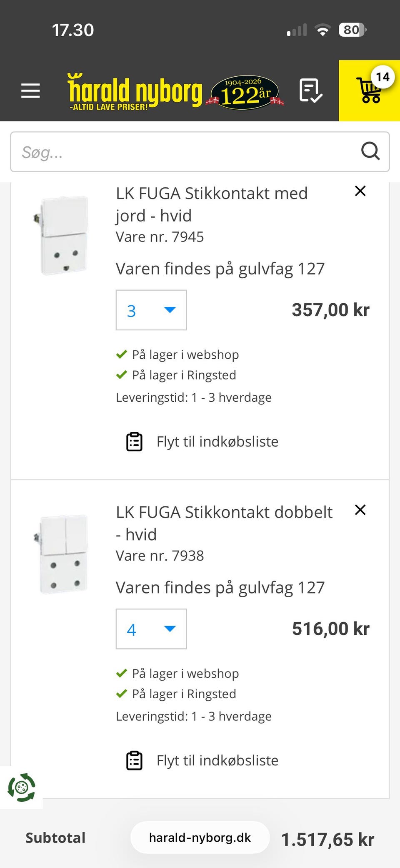Open product image of Stikkontakt dobbelt
The width and height of the screenshot is (400, 868).
[x=63, y=554]
